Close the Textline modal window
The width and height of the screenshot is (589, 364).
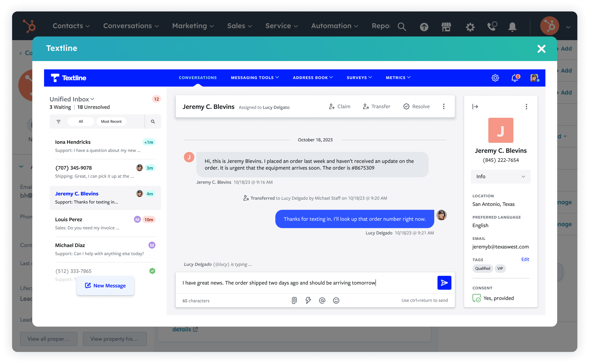coord(541,49)
